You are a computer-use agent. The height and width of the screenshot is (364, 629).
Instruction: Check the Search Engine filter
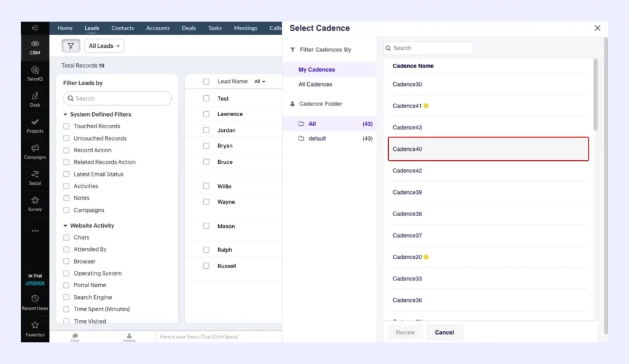coord(66,297)
